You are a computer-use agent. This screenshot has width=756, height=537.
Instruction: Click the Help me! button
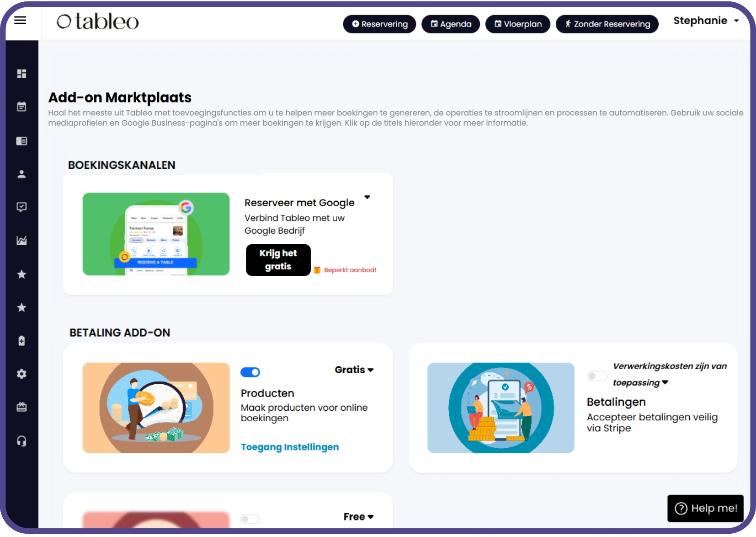click(705, 508)
